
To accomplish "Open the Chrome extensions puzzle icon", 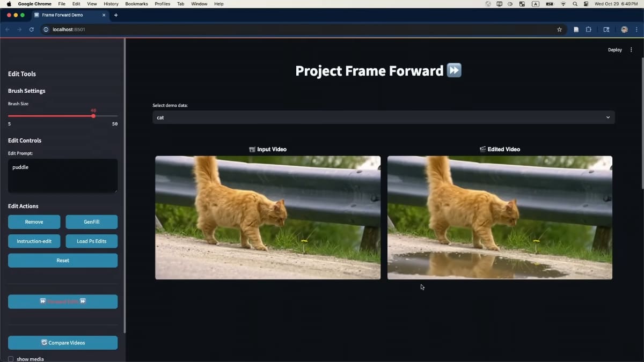I will [x=589, y=29].
